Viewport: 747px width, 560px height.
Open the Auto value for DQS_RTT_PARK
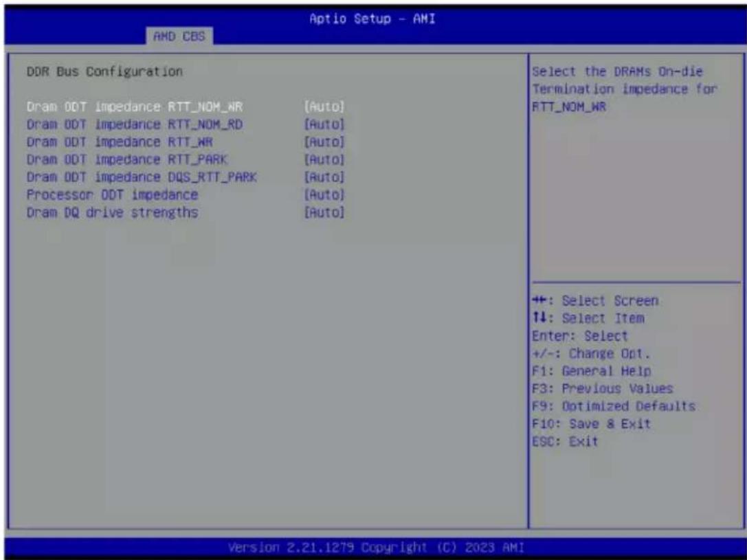[x=324, y=177]
